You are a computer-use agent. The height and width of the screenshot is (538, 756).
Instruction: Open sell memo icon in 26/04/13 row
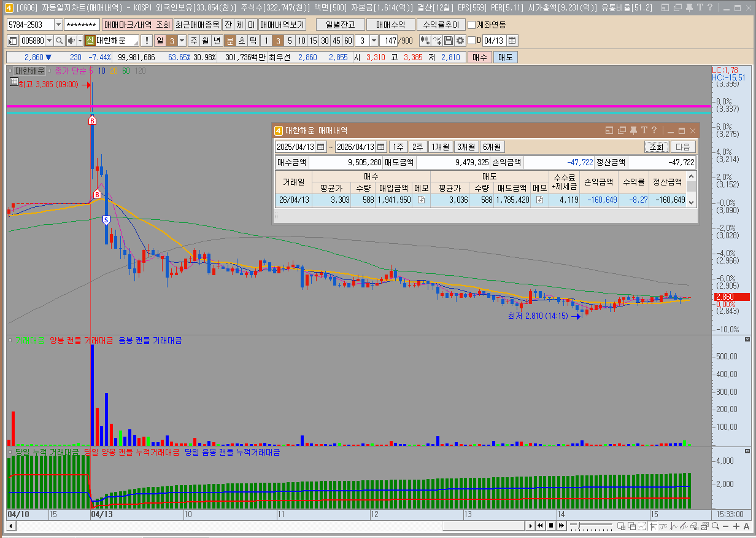(x=539, y=200)
